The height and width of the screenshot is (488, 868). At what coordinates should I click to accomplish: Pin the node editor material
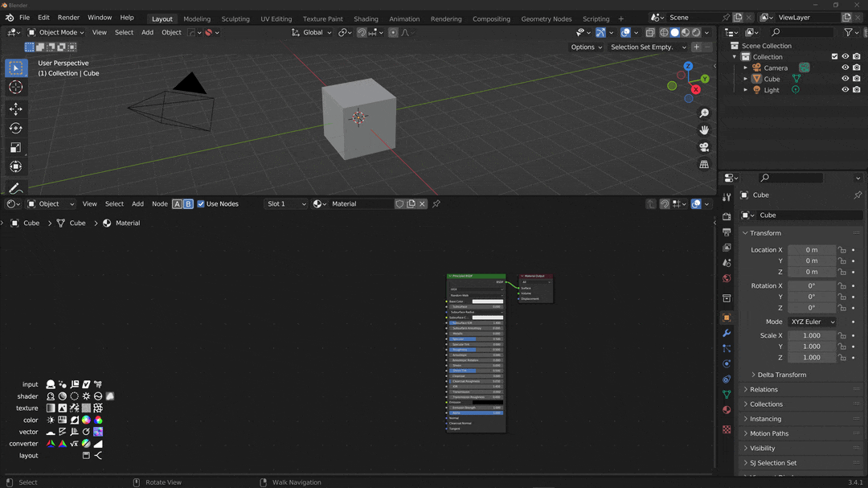(x=436, y=204)
